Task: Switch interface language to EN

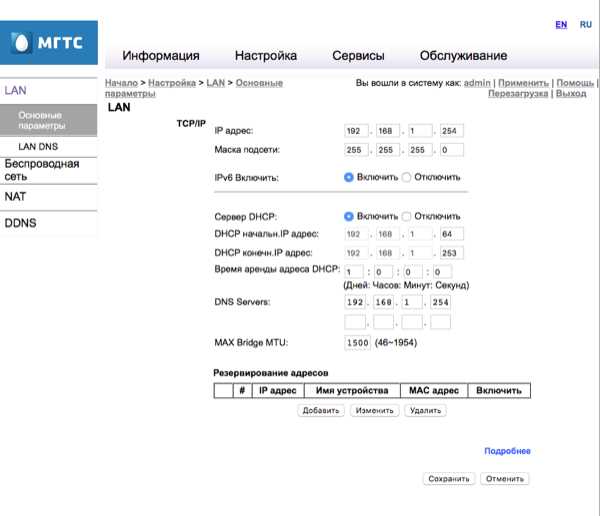Action: [x=561, y=25]
